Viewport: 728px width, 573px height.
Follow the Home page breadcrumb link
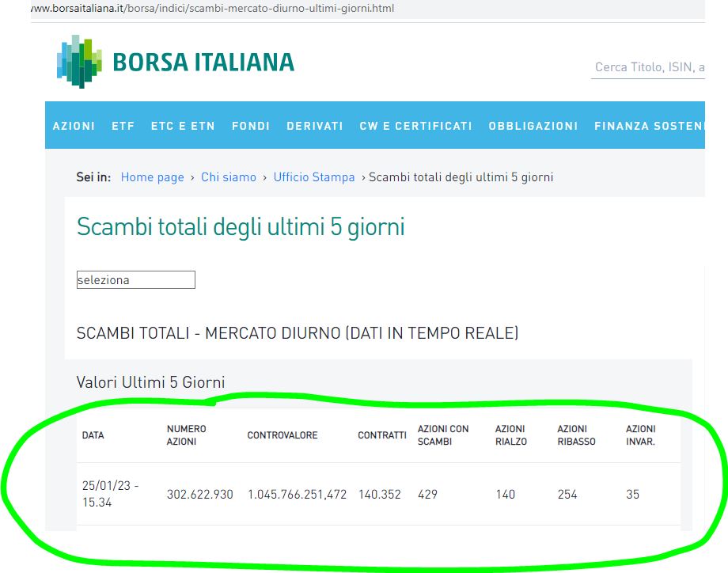[152, 177]
